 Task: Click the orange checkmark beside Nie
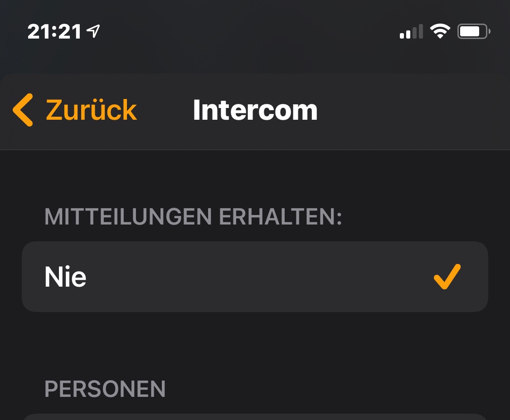coord(447,276)
